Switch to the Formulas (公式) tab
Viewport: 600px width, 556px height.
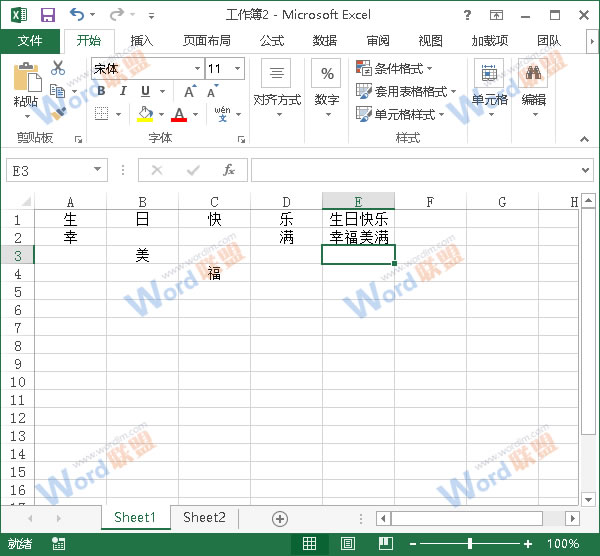(272, 41)
